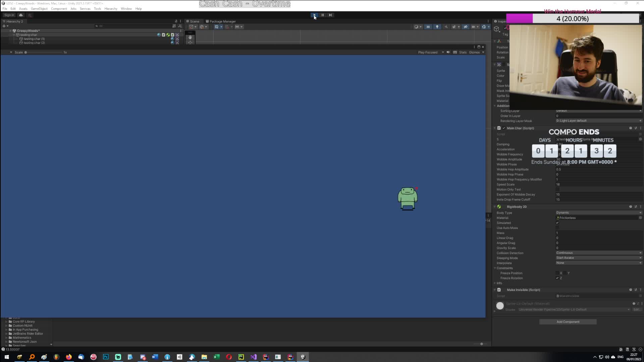Click the Game view keyboard shortcuts icon
Viewport: 644px width, 362px height.
(x=455, y=52)
